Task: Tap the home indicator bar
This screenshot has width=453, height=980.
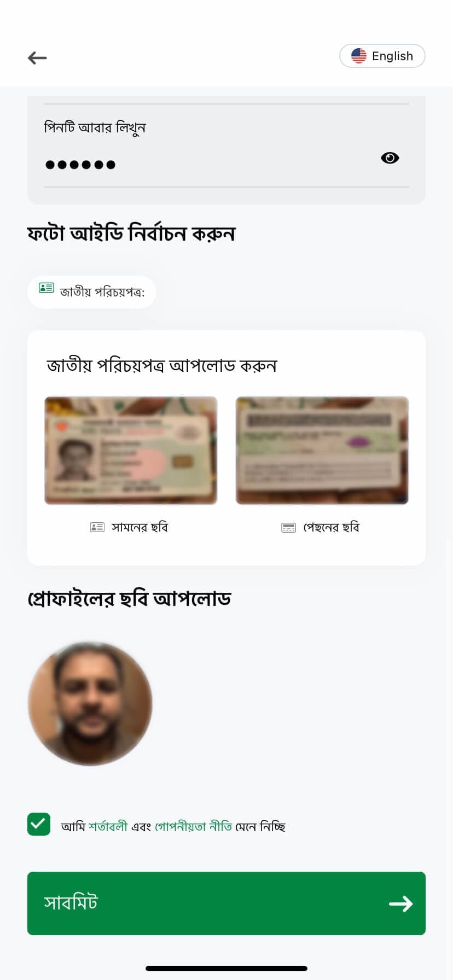Action: (226, 969)
